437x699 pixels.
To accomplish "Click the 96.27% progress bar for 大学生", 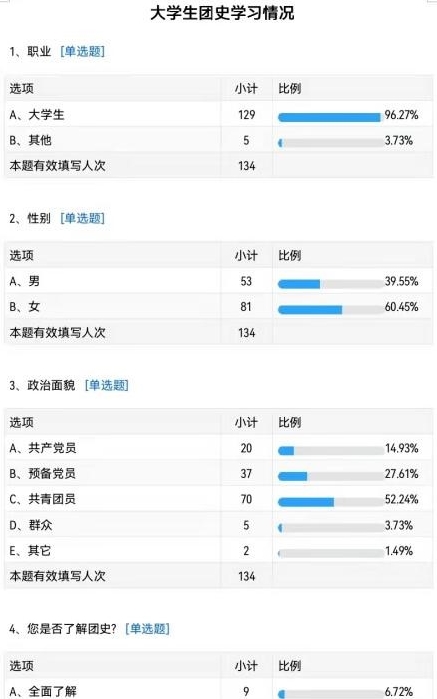I will click(330, 117).
